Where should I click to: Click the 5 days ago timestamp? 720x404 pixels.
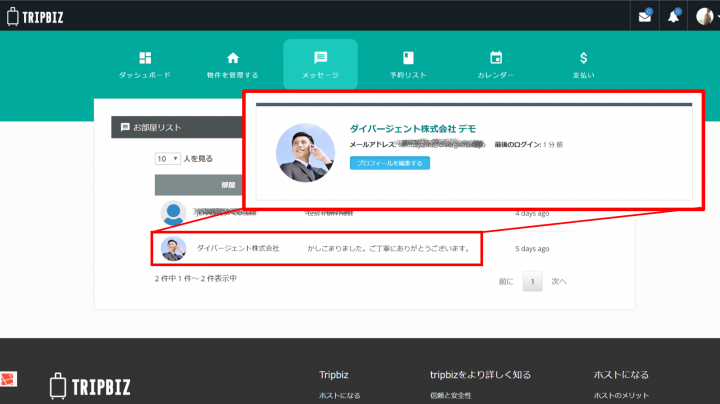532,248
